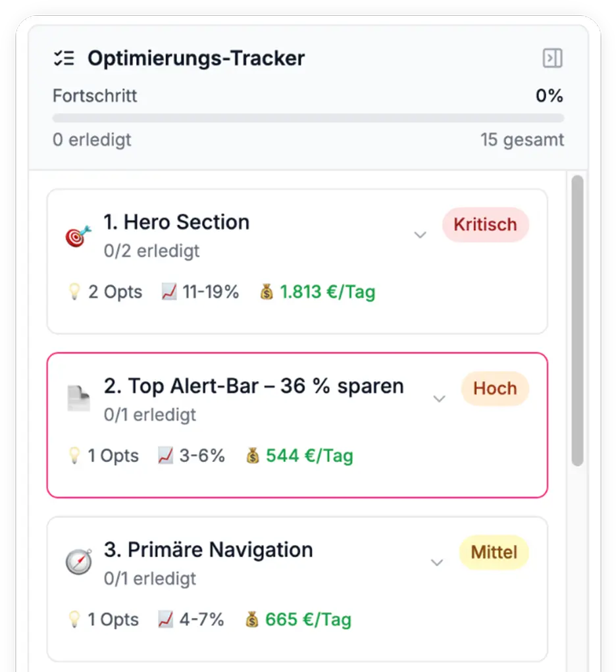Click the money bag icon beside 665 €/Tag

pyautogui.click(x=252, y=619)
